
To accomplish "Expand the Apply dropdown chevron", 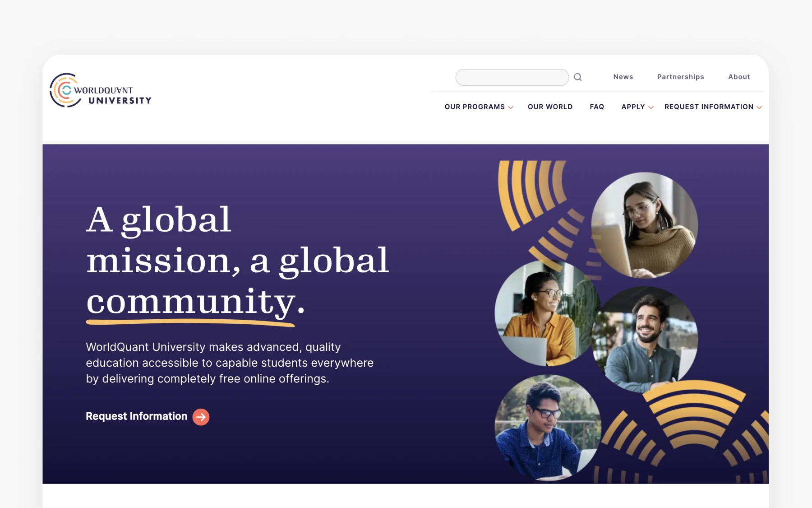I will (x=651, y=107).
